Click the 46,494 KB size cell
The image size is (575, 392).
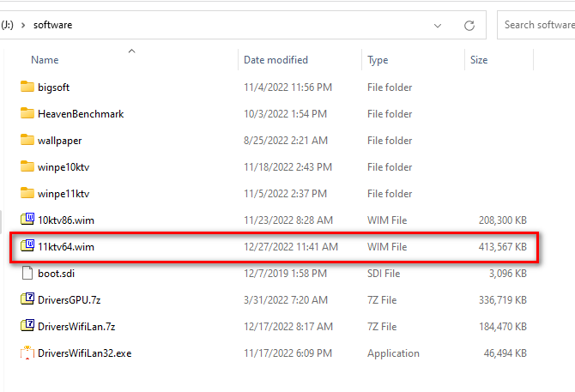[x=505, y=353]
